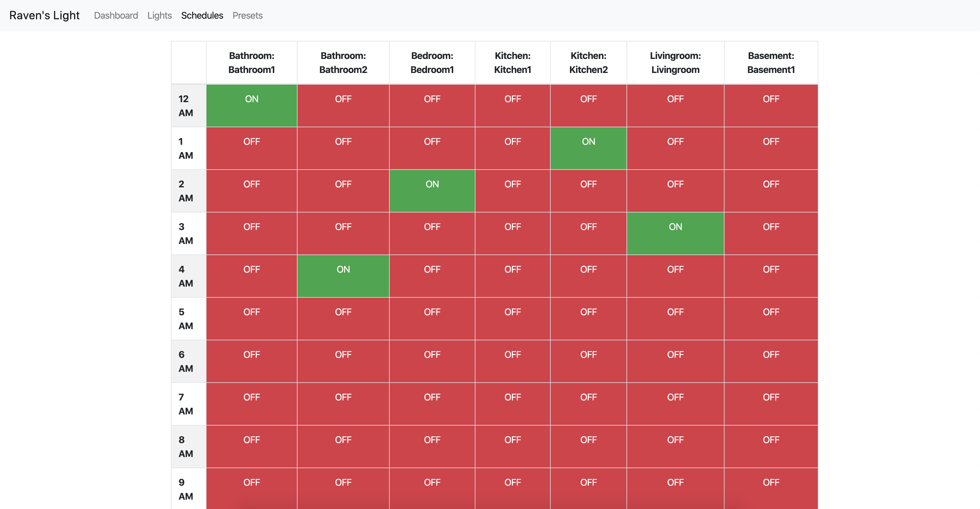980x509 pixels.
Task: Turn on Basement1 at 12 AM
Action: [x=771, y=105]
